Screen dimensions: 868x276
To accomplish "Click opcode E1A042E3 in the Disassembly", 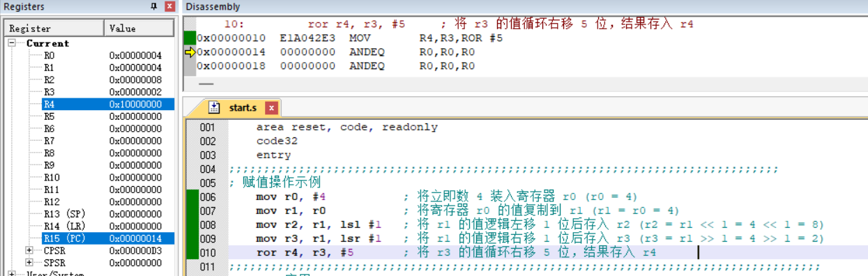I will [307, 38].
